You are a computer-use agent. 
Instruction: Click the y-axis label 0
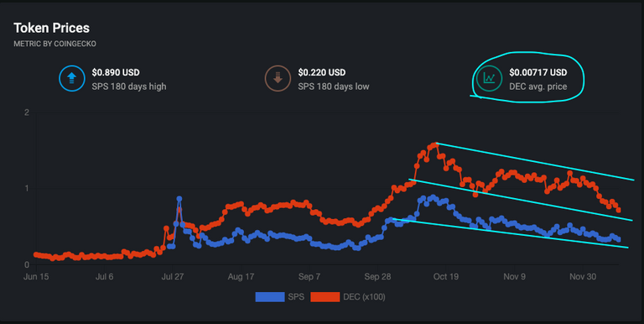pos(27,264)
